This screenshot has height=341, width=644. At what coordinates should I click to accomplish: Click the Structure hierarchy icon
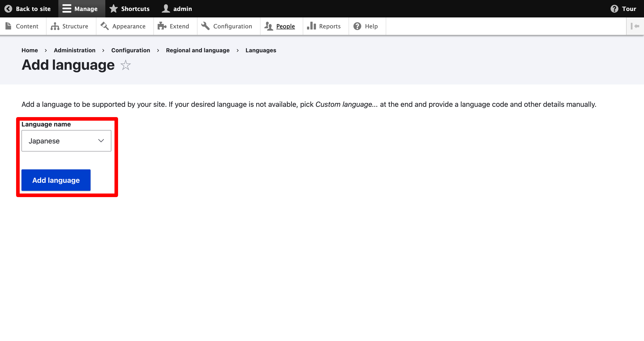click(x=55, y=26)
